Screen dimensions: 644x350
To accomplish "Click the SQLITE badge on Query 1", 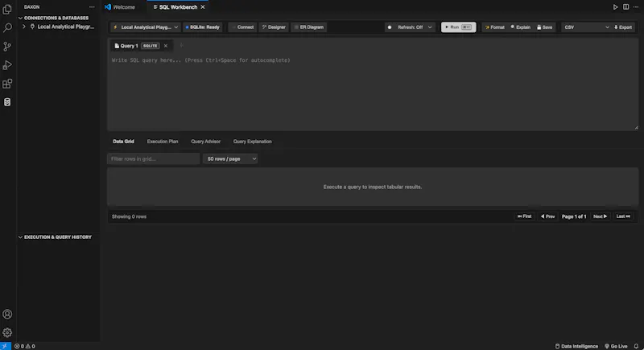I will pyautogui.click(x=151, y=46).
